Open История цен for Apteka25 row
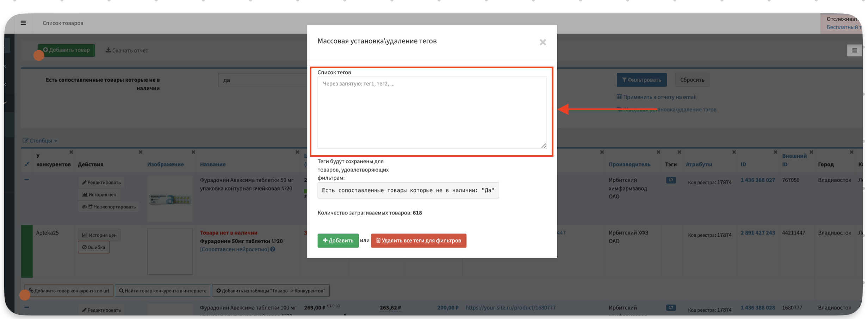Screen dimensions: 868x319 coord(99,235)
